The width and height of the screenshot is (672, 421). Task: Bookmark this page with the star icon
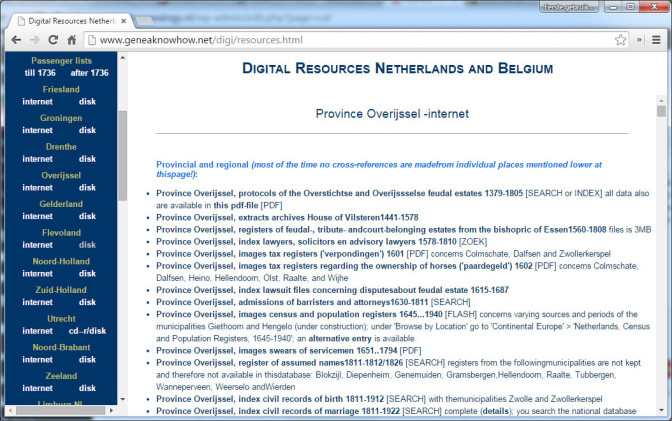[621, 40]
